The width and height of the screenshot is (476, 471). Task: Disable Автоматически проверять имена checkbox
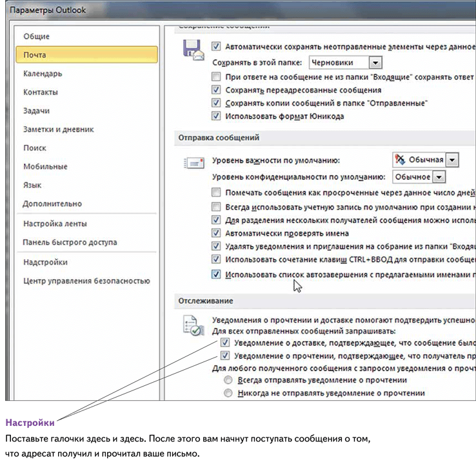pyautogui.click(x=216, y=233)
